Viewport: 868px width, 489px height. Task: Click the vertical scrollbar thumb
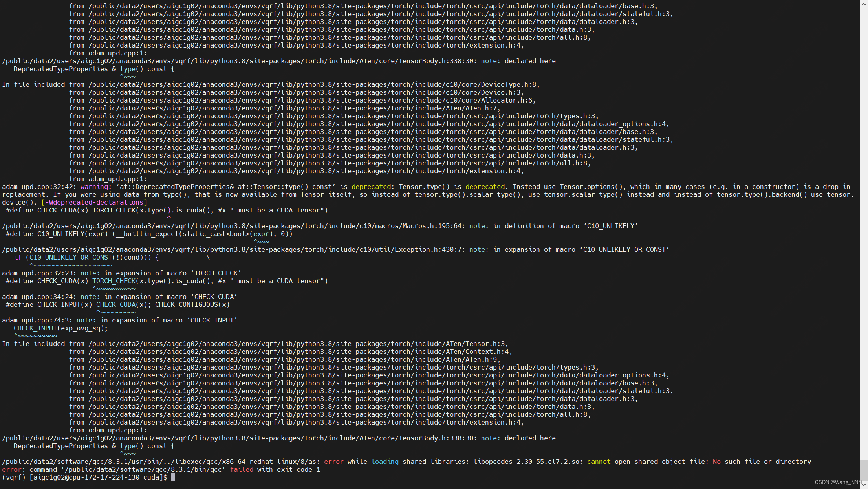(x=864, y=470)
